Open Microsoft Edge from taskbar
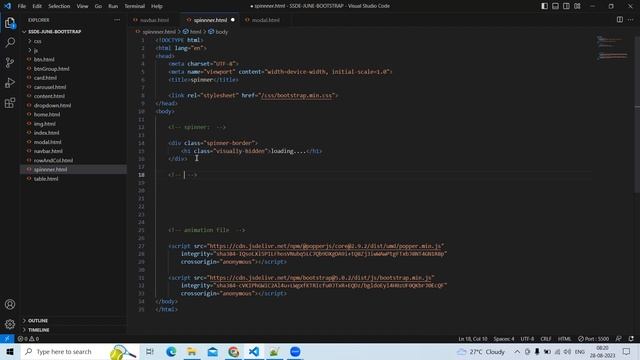This screenshot has width=640, height=360. click(x=171, y=351)
